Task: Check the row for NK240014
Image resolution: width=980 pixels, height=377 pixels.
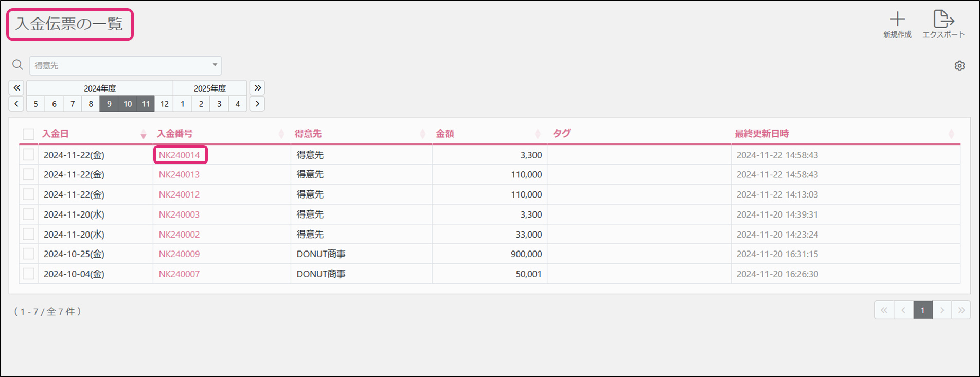Action: (x=29, y=155)
